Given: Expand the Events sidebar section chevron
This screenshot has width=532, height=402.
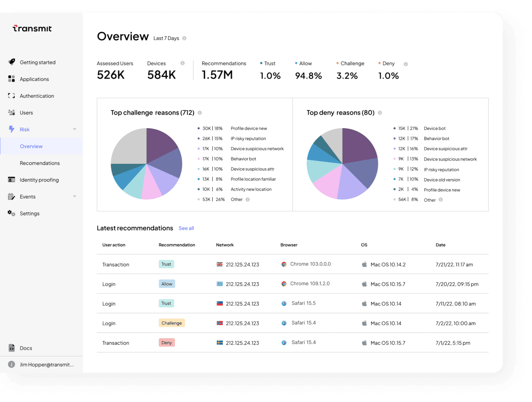Looking at the screenshot, I should [74, 196].
